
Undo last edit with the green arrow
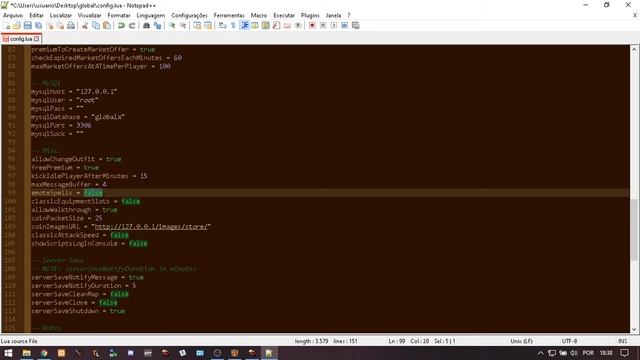pos(121,25)
